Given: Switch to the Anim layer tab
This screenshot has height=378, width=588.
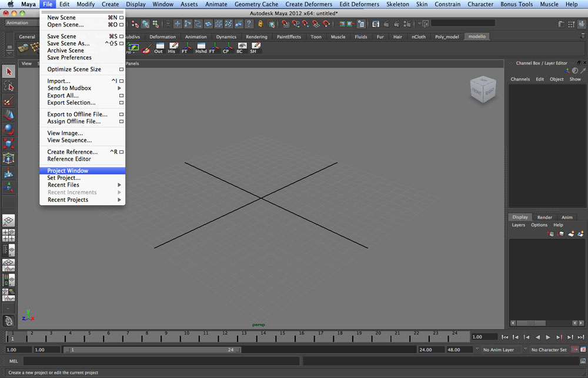Looking at the screenshot, I should (x=567, y=217).
